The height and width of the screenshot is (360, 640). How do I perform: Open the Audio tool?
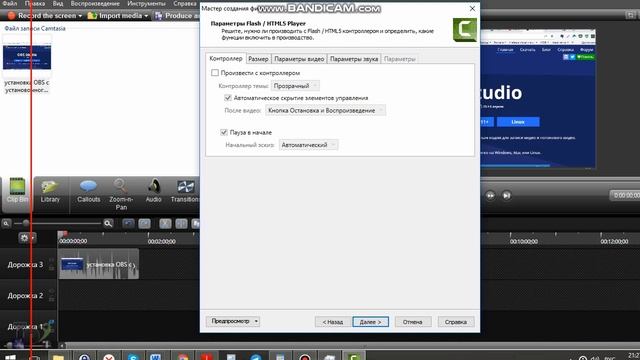click(x=153, y=191)
